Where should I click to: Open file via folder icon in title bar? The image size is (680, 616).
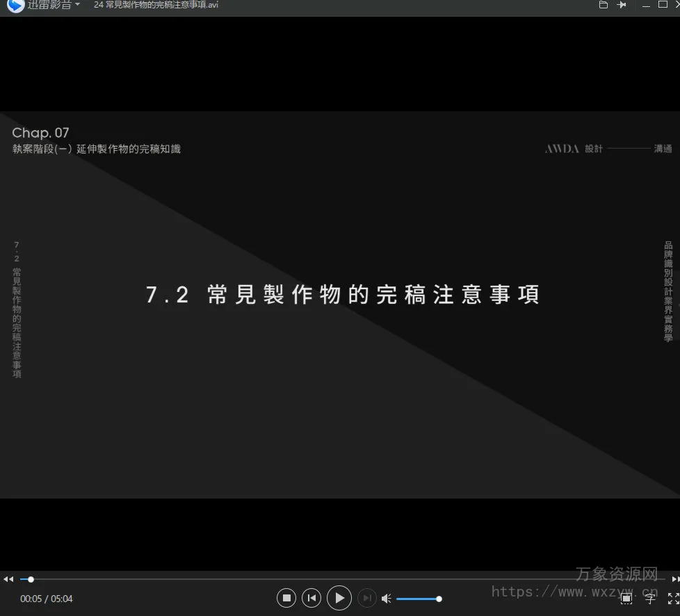[x=603, y=5]
